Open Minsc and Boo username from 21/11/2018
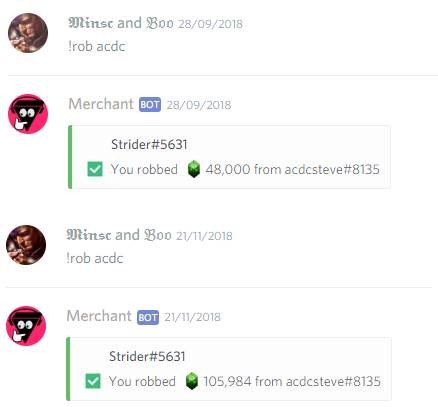This screenshot has width=438, height=407. click(x=119, y=235)
